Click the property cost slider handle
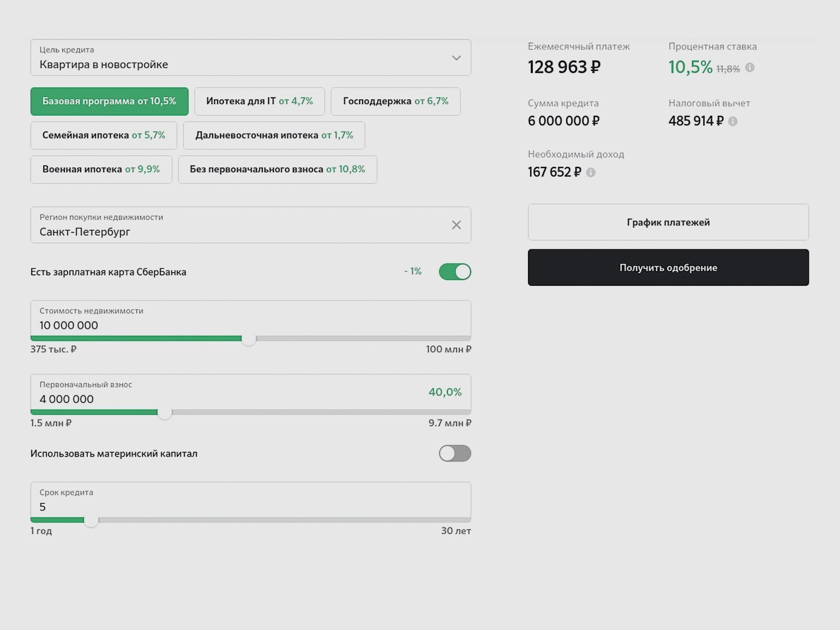 tap(249, 339)
